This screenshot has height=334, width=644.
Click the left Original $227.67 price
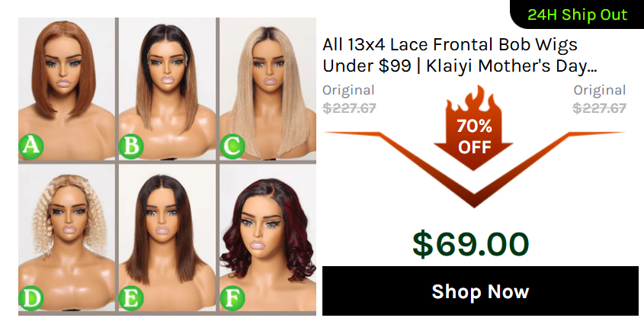click(x=349, y=99)
